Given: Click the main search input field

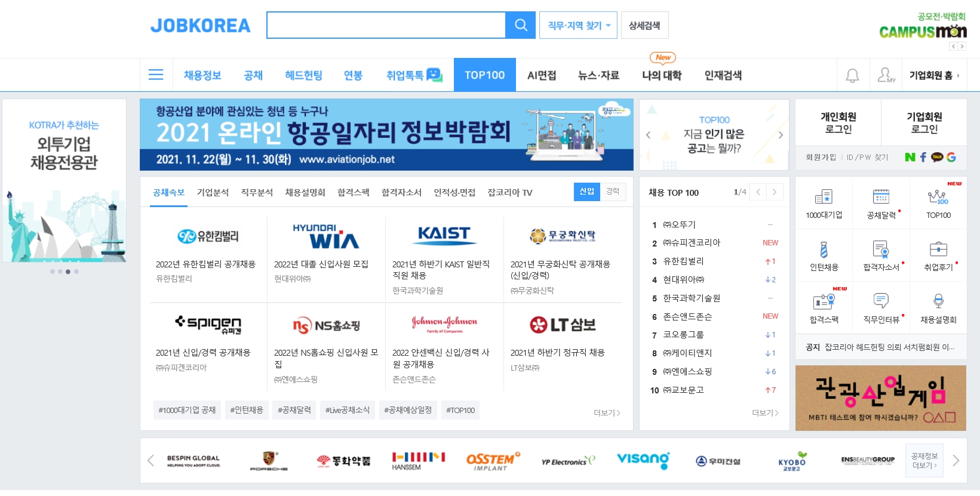Looking at the screenshot, I should point(386,25).
